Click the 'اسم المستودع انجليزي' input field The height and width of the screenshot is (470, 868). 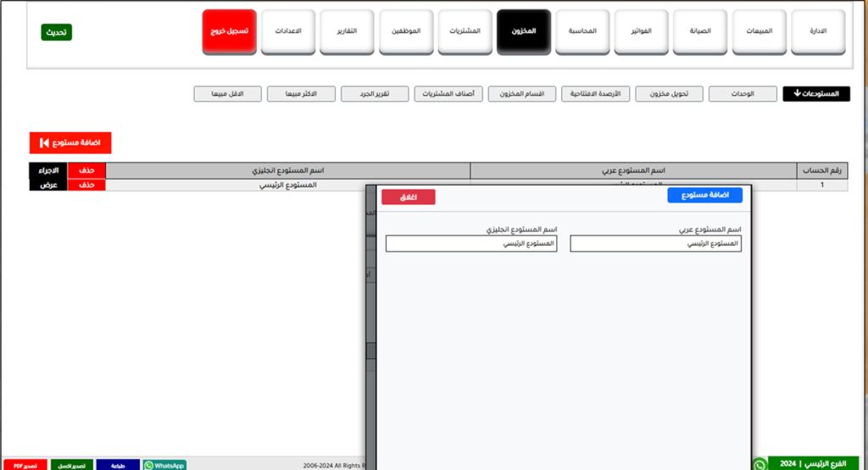471,244
